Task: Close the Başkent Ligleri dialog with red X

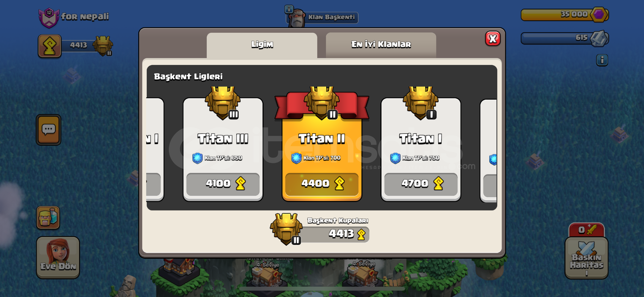Action: (x=493, y=39)
